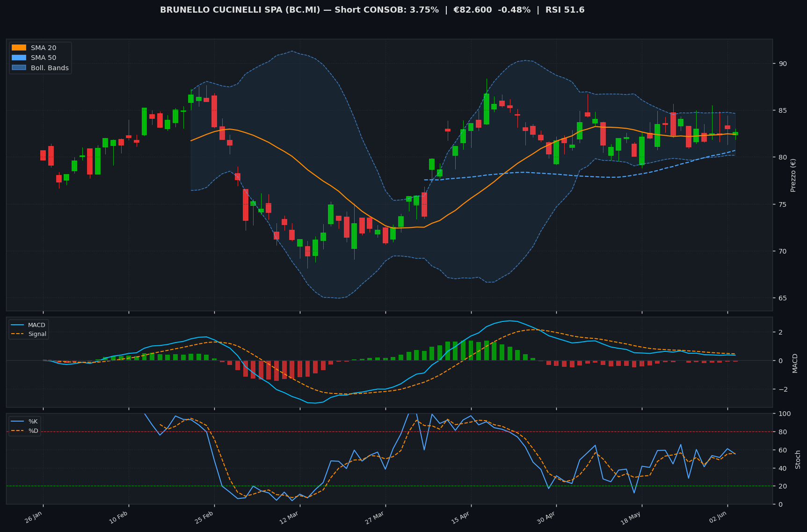807x532 pixels.
Task: Click the blue SMA 50 legend swatch
Action: point(19,58)
